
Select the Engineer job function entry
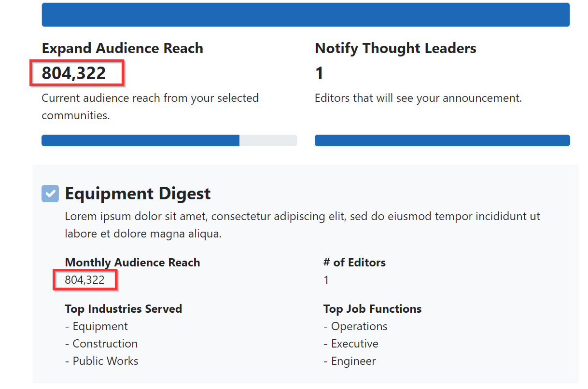[353, 361]
